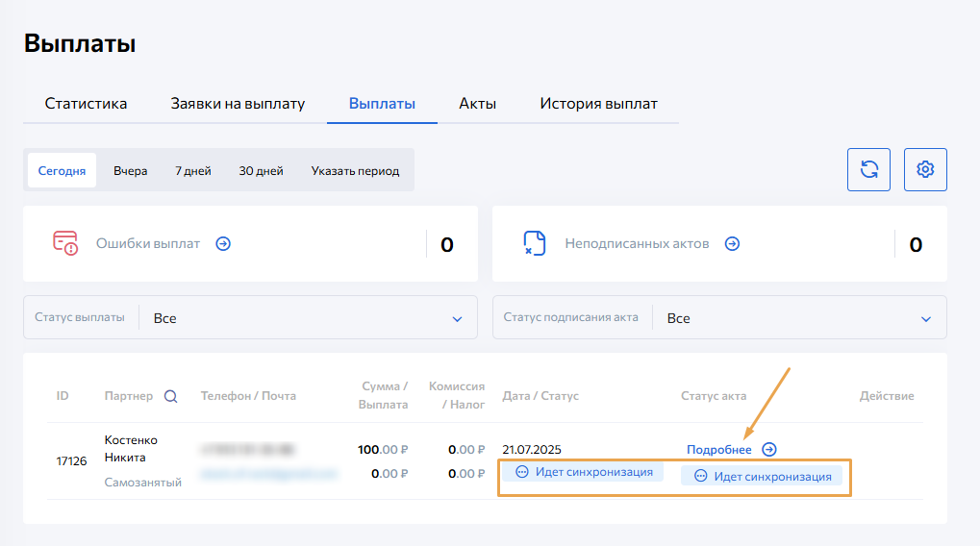Screen dimensions: 980x546
Task: Click the unsigned acts document icon
Action: tap(535, 243)
